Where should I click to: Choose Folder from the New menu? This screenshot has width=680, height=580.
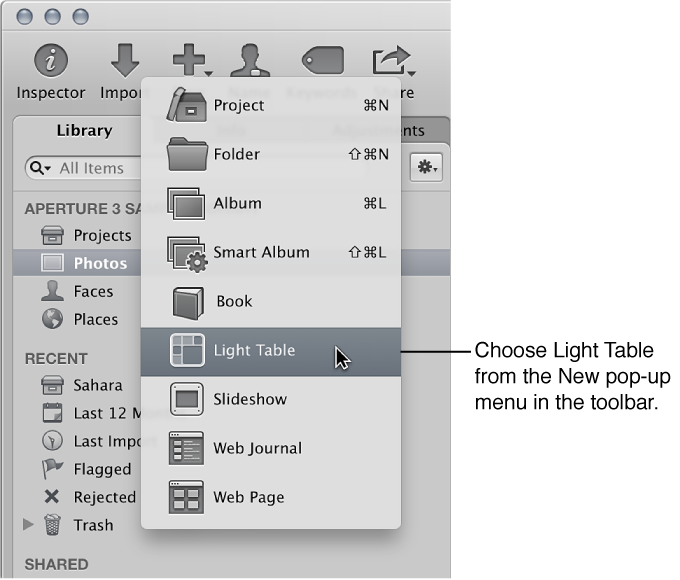[271, 154]
